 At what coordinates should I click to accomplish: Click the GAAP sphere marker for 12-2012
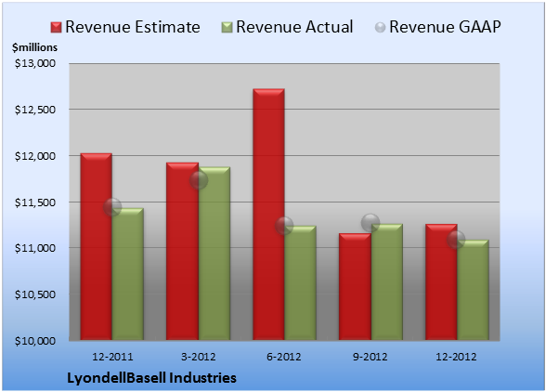point(456,240)
